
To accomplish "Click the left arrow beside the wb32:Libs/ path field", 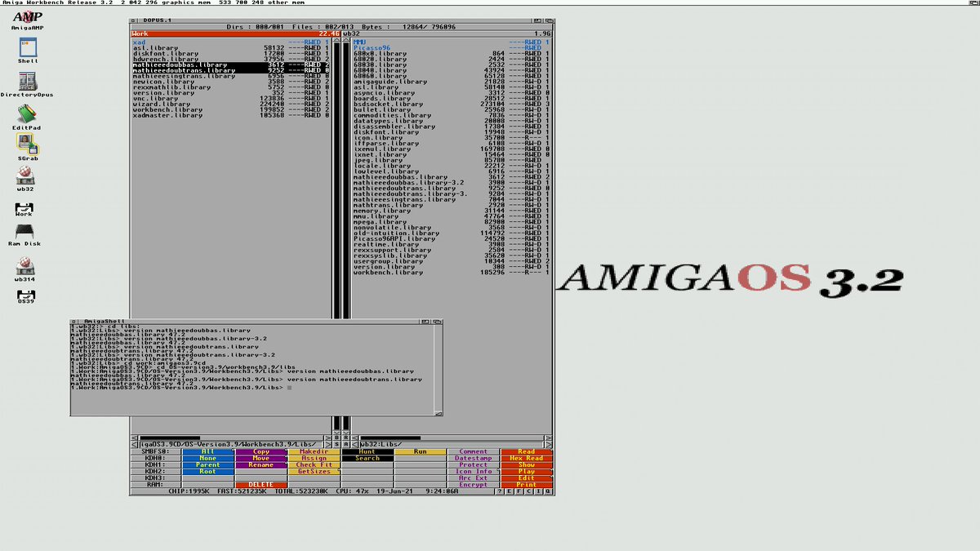I will click(x=355, y=444).
